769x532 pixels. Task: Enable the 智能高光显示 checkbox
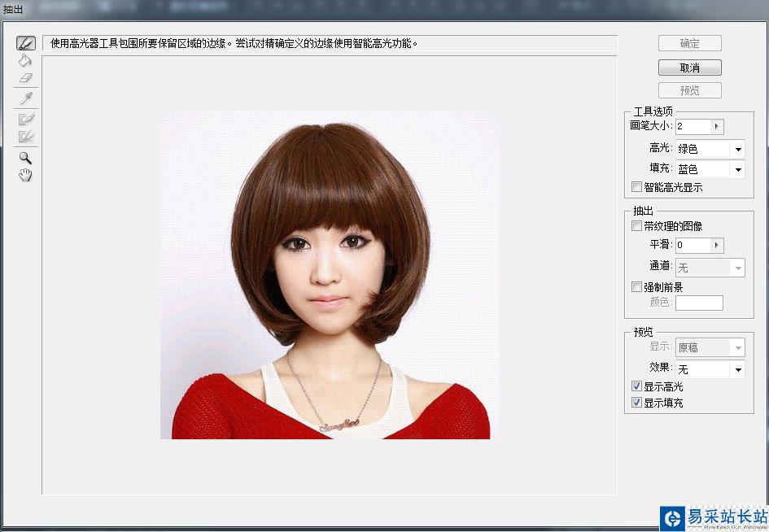tap(636, 187)
